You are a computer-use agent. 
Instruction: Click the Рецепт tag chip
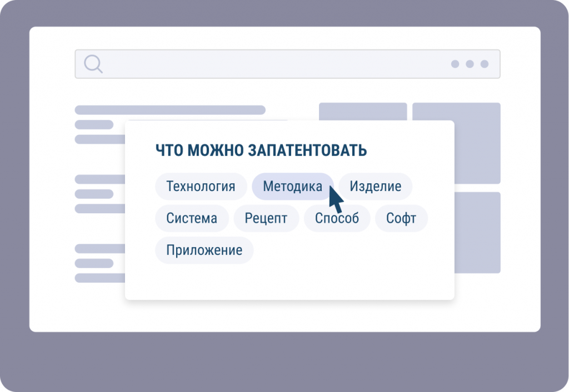(266, 218)
